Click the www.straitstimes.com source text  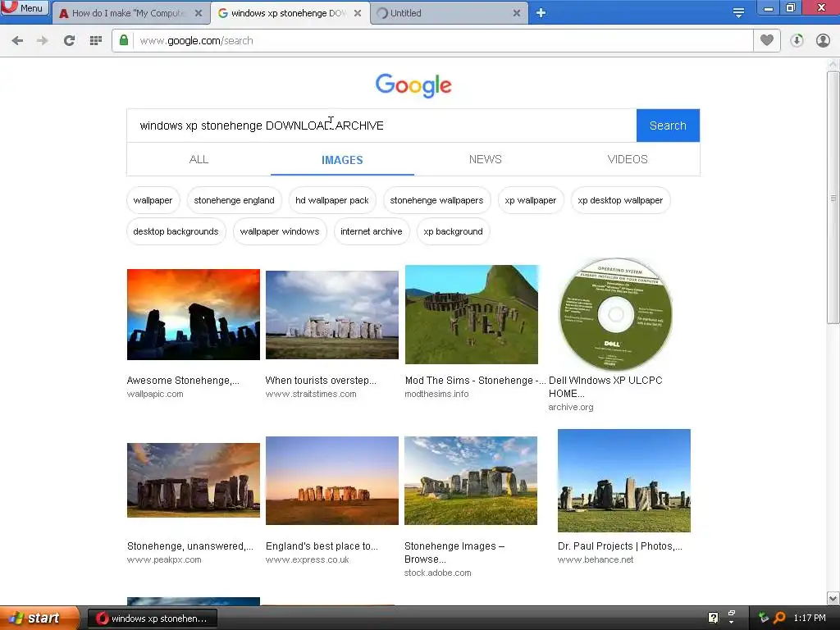point(311,394)
